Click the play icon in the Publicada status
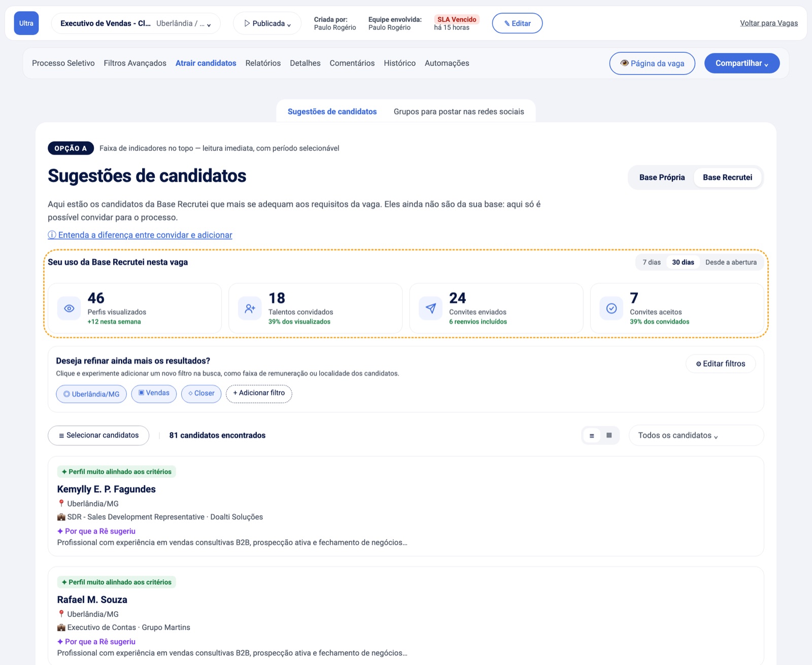Screen dimensions: 812x665 tap(247, 23)
